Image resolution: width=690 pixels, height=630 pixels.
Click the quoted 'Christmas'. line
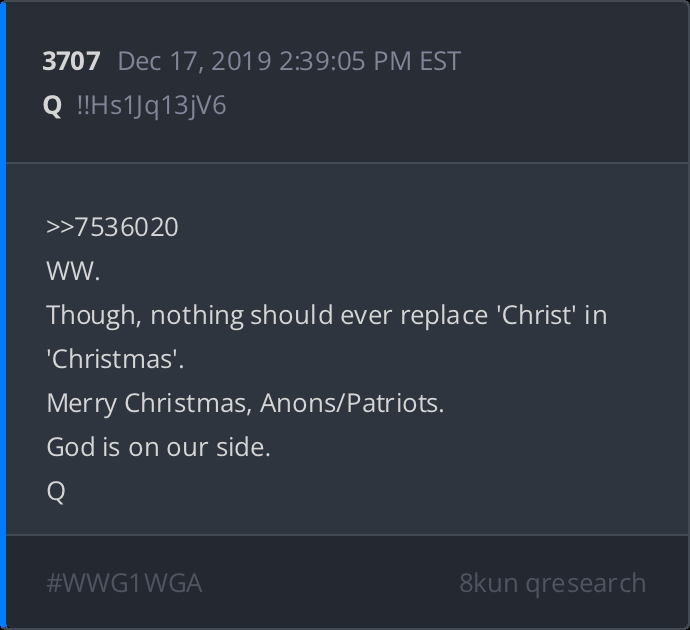pos(115,359)
